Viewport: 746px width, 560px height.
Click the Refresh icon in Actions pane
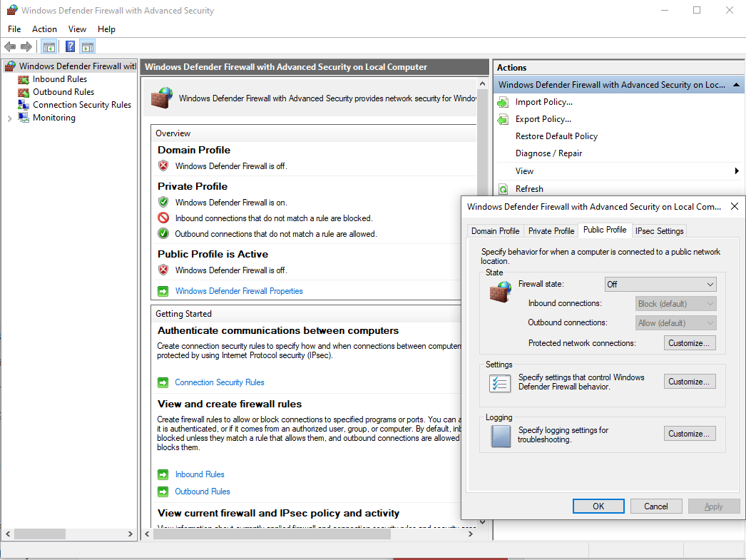[x=503, y=189]
